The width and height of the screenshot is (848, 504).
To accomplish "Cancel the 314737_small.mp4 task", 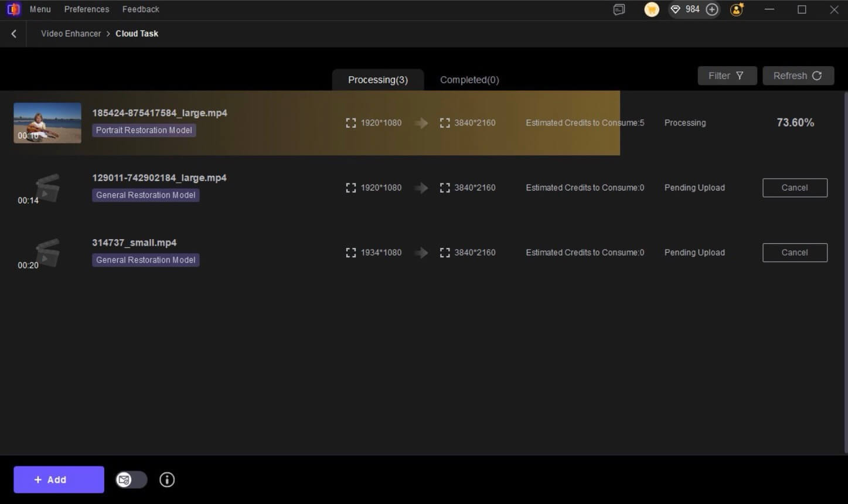I will [794, 253].
